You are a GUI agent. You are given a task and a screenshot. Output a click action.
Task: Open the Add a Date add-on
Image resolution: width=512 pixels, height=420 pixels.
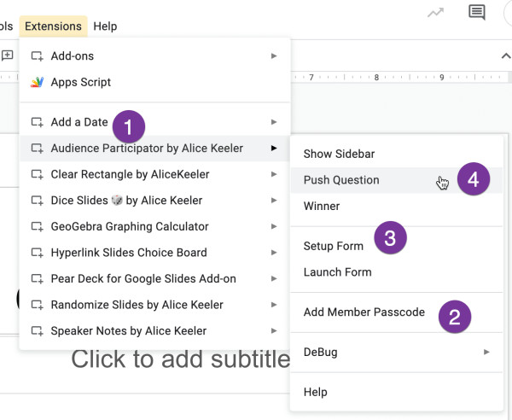pos(155,122)
